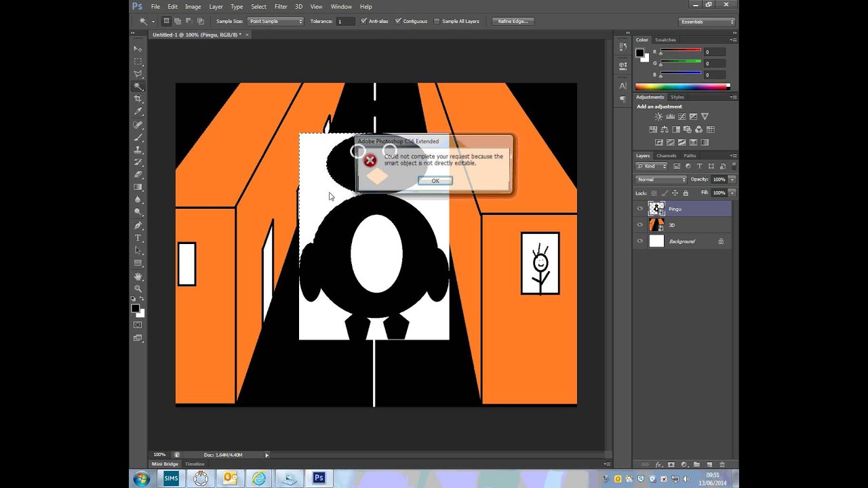The height and width of the screenshot is (488, 868).
Task: Select the Eraser tool
Action: [x=138, y=174]
